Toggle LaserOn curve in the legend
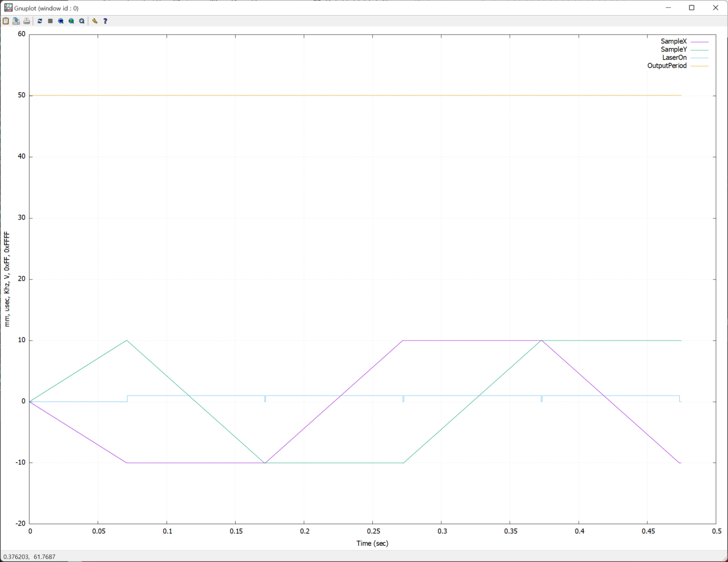Viewport: 728px width, 562px height. [674, 58]
